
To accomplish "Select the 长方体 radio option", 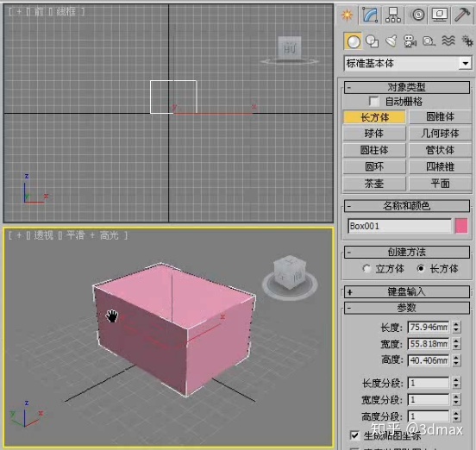I will (x=421, y=269).
